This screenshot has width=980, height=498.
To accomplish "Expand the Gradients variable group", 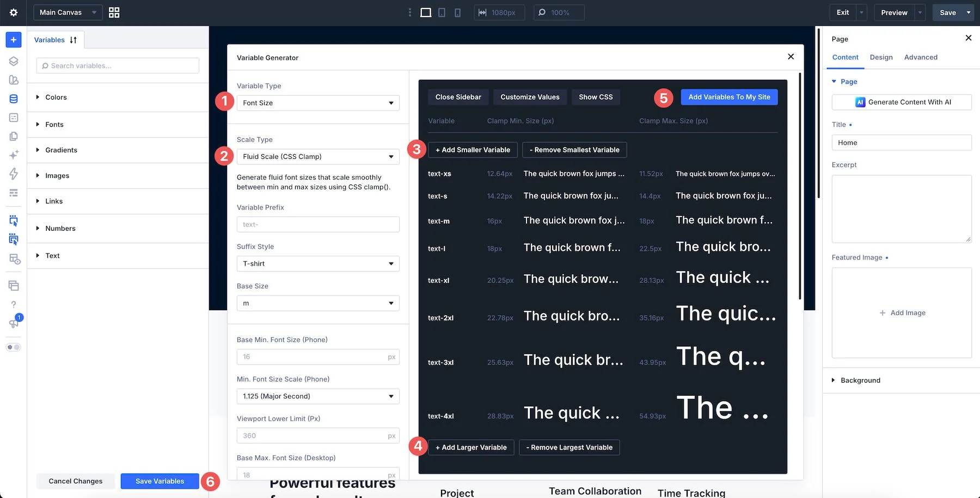I will point(118,150).
